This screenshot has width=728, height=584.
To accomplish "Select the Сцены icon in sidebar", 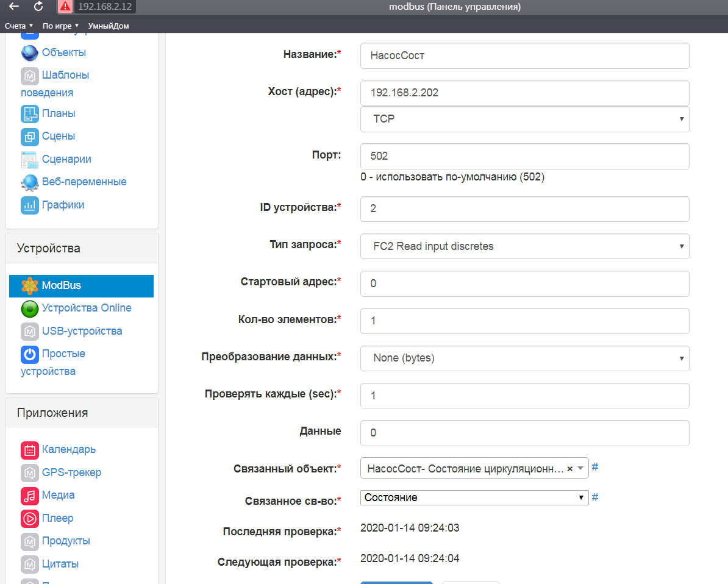I will tap(30, 137).
